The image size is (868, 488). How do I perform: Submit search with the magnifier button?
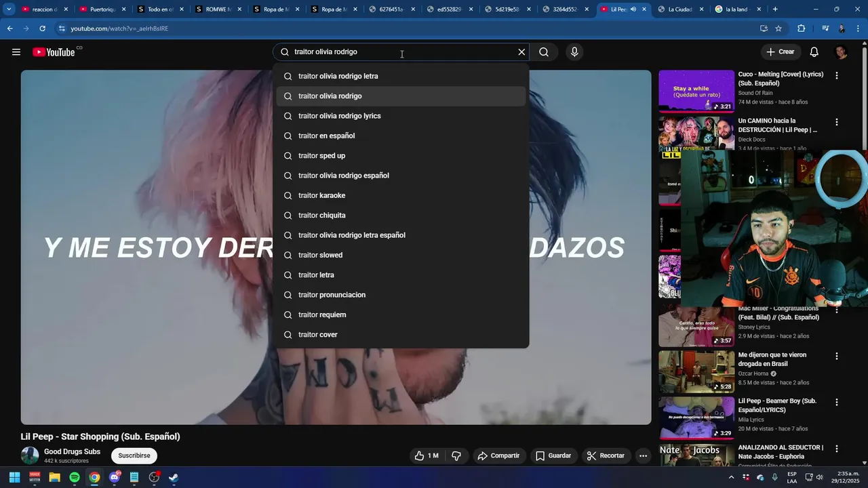(x=544, y=52)
